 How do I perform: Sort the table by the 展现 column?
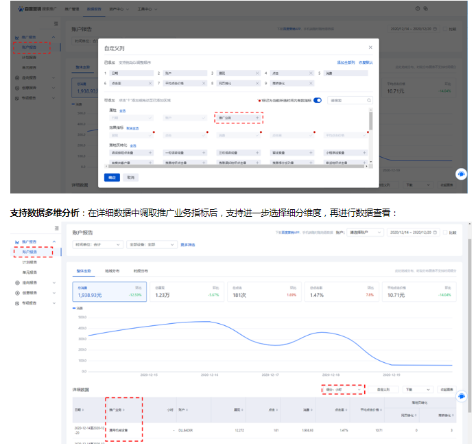tap(242, 410)
